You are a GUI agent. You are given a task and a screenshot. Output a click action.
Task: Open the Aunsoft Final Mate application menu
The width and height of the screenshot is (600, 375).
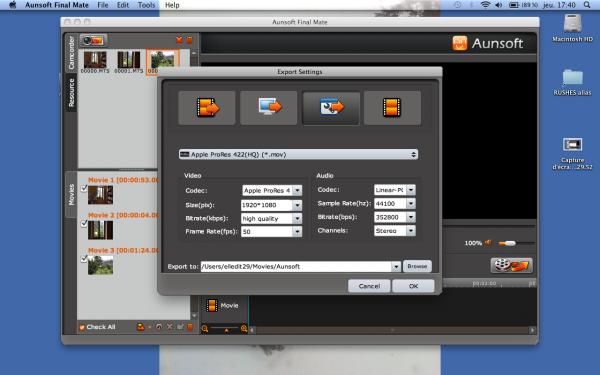57,5
